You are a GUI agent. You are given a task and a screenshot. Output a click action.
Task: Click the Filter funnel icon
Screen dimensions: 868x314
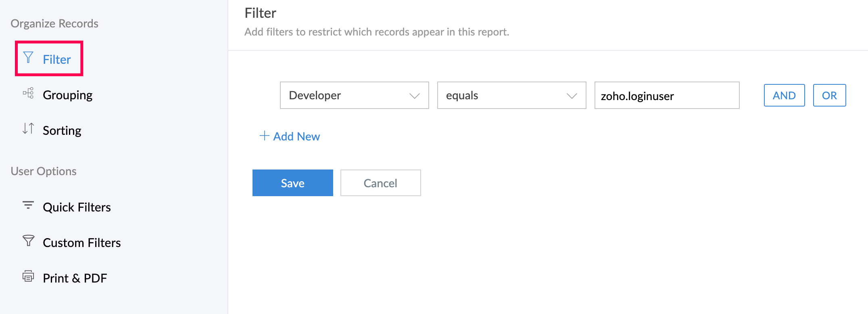point(28,58)
